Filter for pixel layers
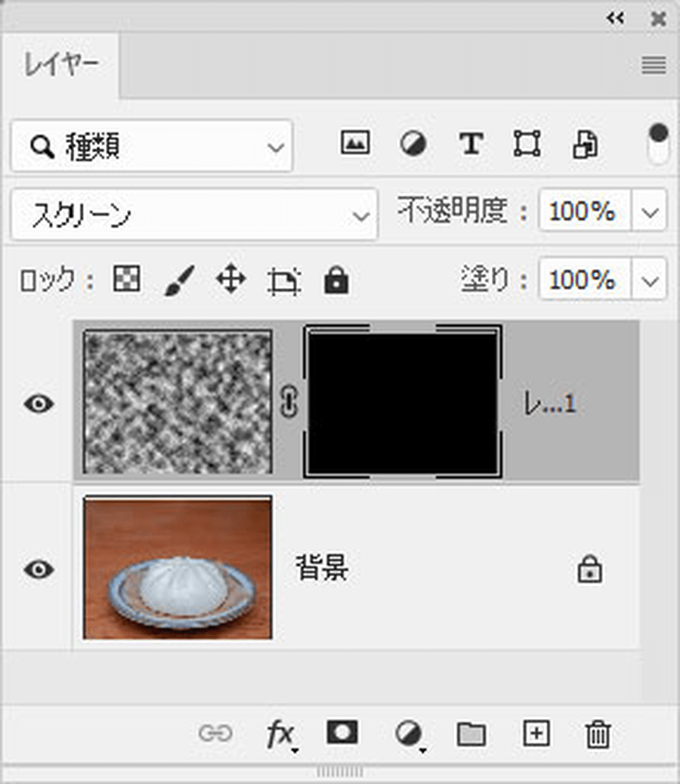The height and width of the screenshot is (784, 680). tap(355, 142)
